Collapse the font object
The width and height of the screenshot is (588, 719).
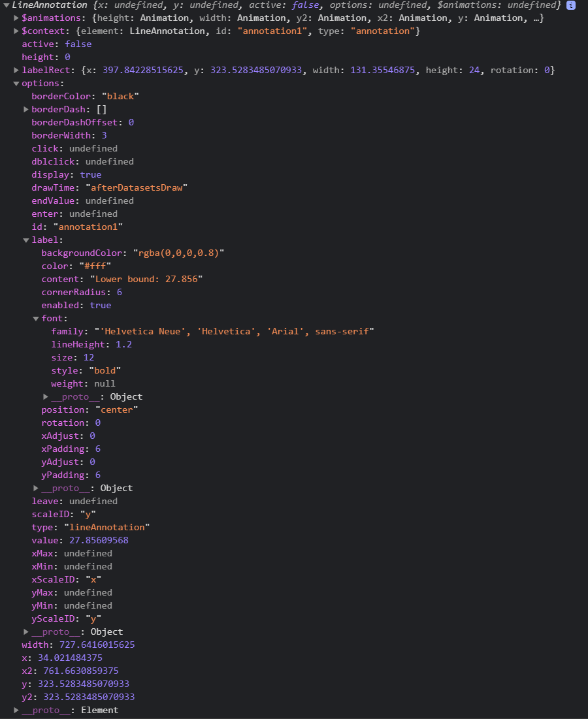click(36, 319)
